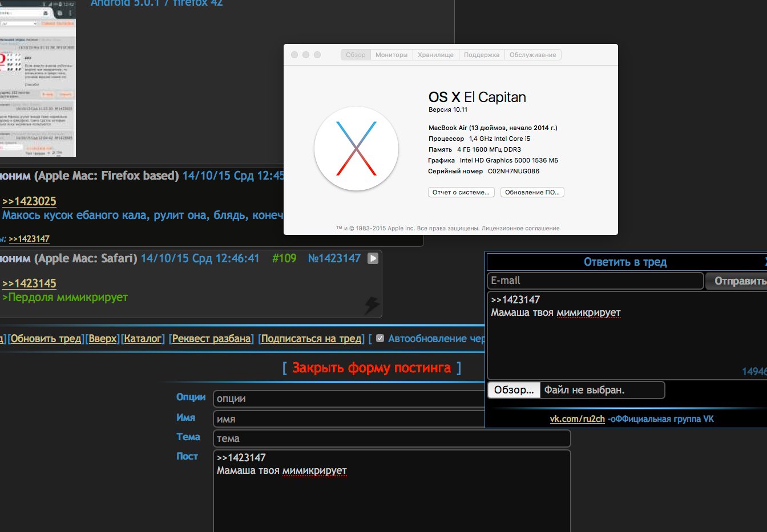Select the Хранилище tab
This screenshot has width=767, height=532.
pyautogui.click(x=435, y=55)
